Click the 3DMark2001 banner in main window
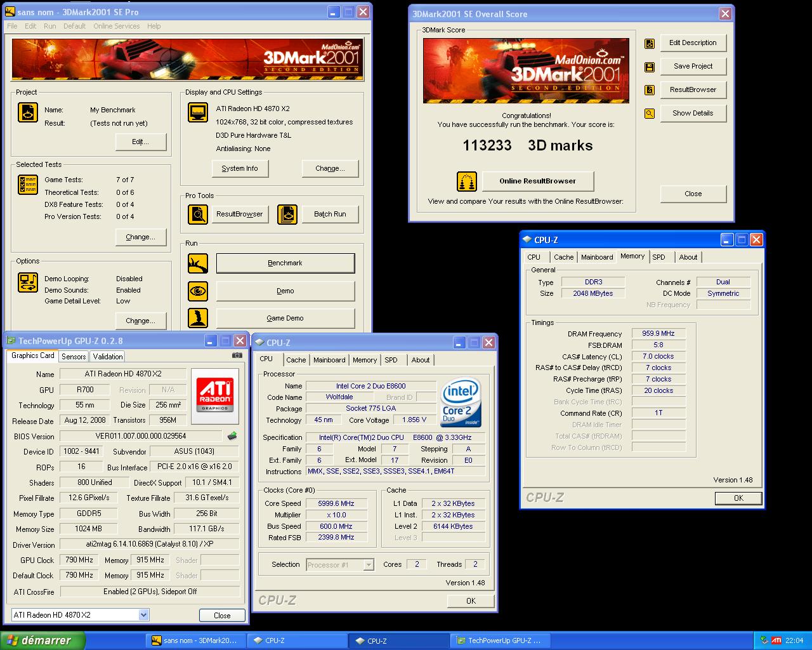The image size is (812, 650). [188, 60]
